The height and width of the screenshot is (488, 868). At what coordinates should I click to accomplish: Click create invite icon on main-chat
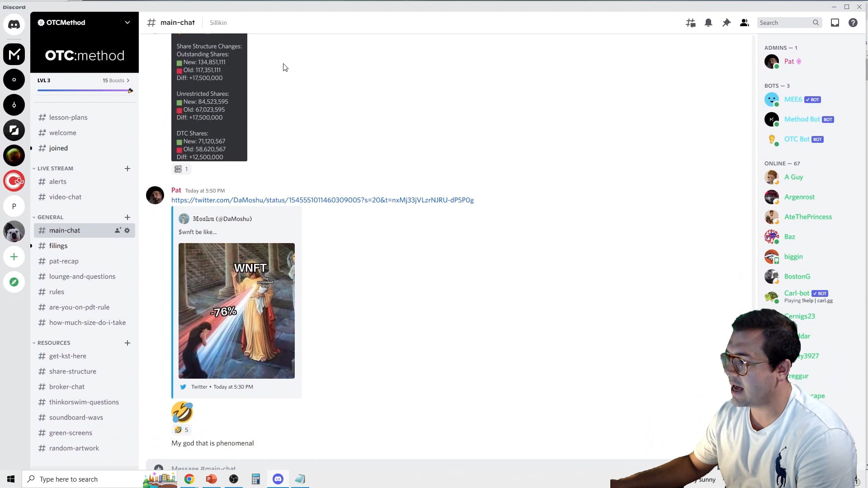(118, 230)
